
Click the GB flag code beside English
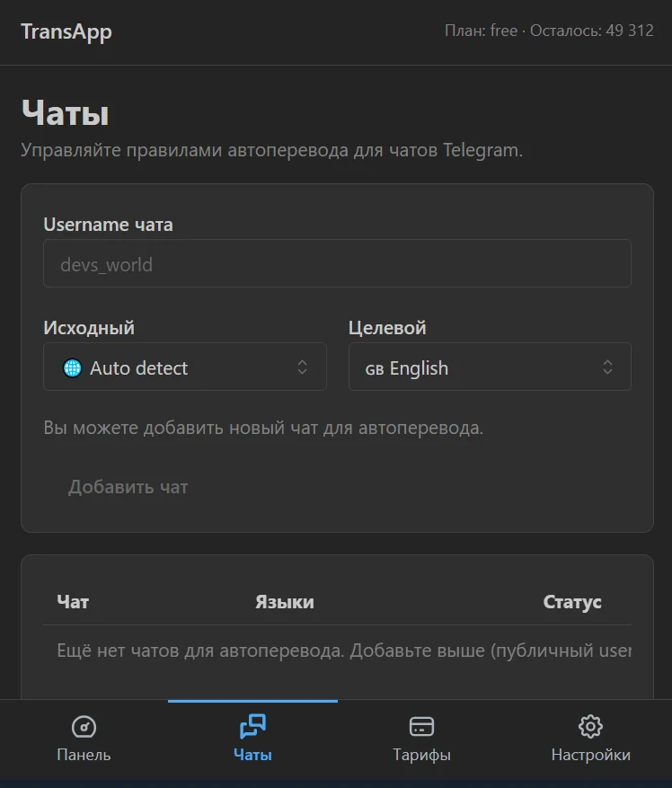375,369
